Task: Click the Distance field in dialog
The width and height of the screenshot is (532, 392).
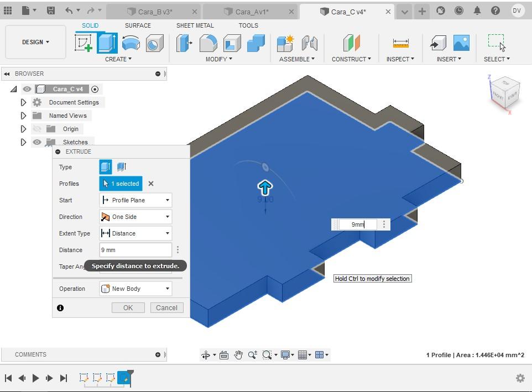Action: (x=135, y=250)
